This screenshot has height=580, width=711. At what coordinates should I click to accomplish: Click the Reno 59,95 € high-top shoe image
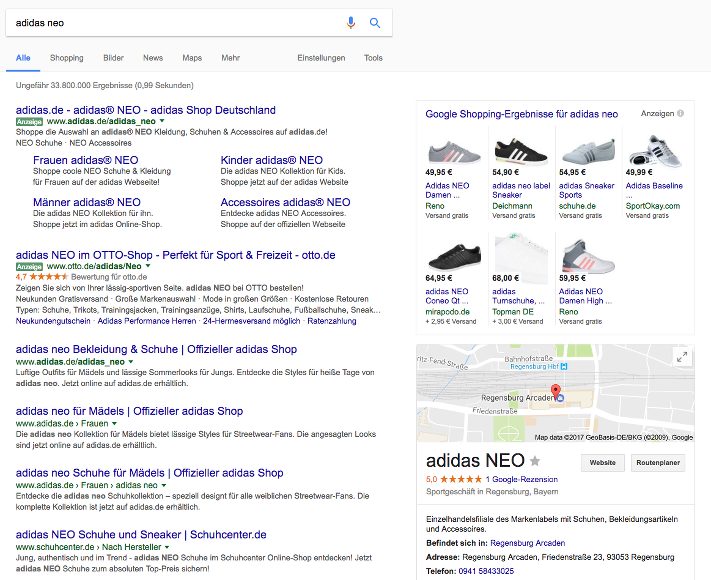tap(588, 256)
